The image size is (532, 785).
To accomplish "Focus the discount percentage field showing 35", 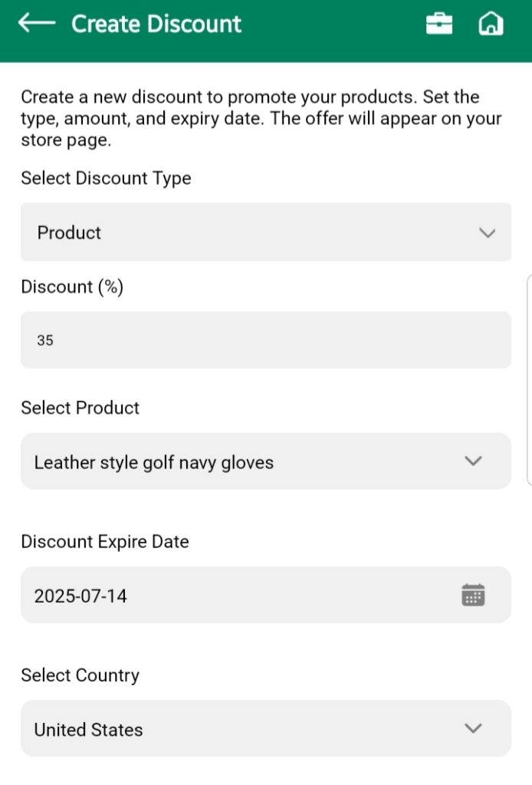I will click(265, 340).
